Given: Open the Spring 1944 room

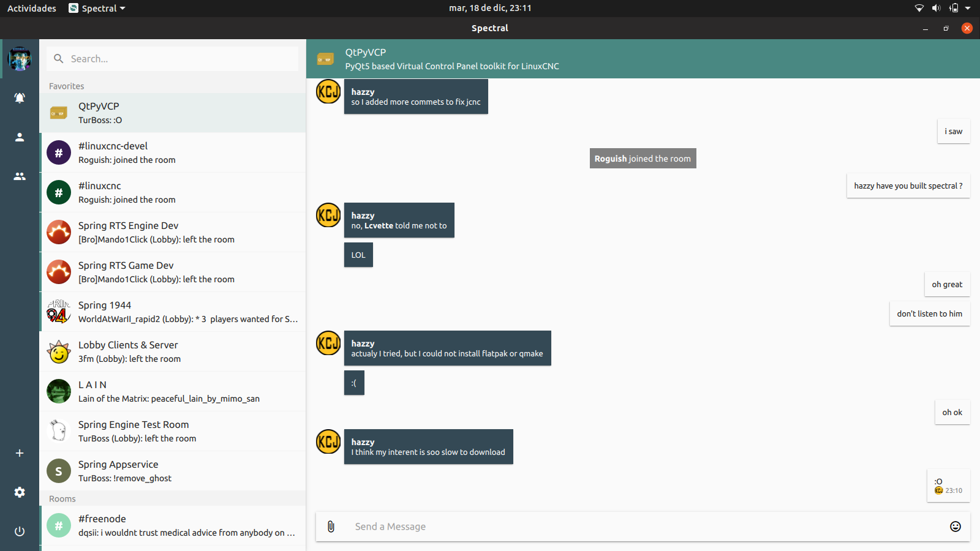Looking at the screenshot, I should [173, 312].
